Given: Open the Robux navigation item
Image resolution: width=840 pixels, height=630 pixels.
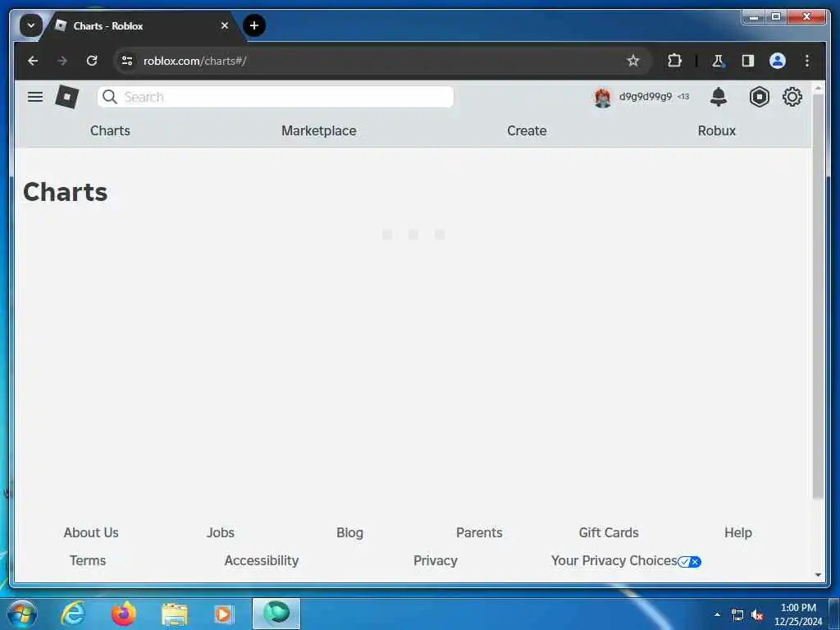Looking at the screenshot, I should 716,130.
